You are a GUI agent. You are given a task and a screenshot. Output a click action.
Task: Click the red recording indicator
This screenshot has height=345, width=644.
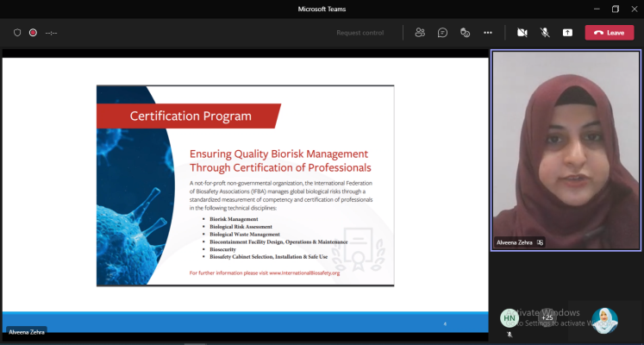coord(33,33)
